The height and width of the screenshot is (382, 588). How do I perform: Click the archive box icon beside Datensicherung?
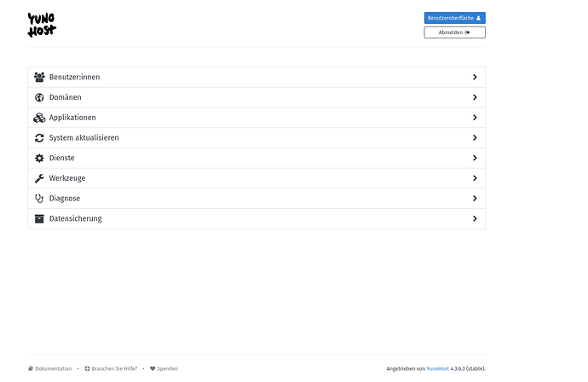click(39, 219)
